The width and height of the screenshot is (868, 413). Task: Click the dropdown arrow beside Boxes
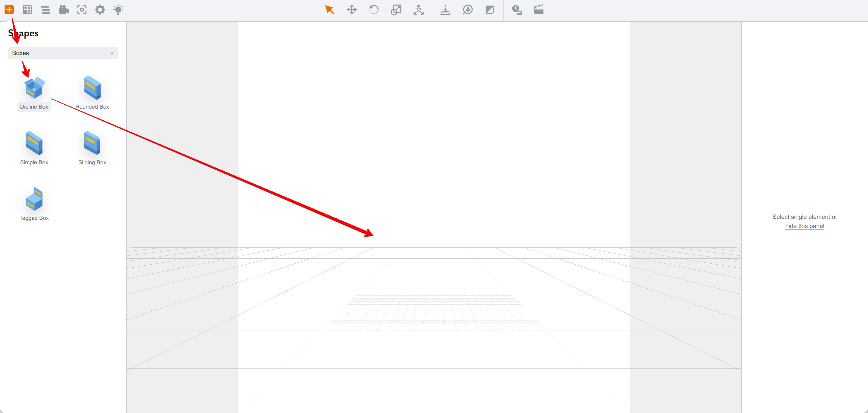click(x=112, y=53)
